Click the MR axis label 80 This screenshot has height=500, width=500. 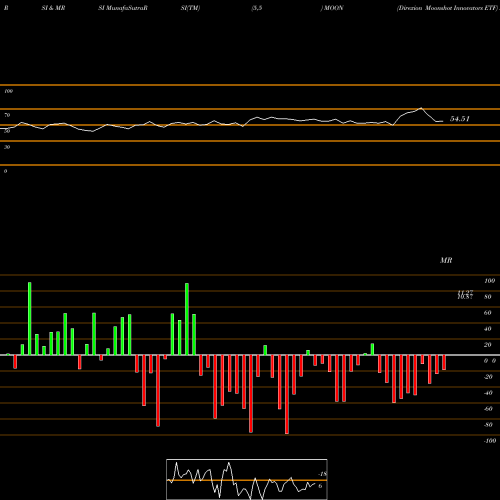click(x=488, y=297)
